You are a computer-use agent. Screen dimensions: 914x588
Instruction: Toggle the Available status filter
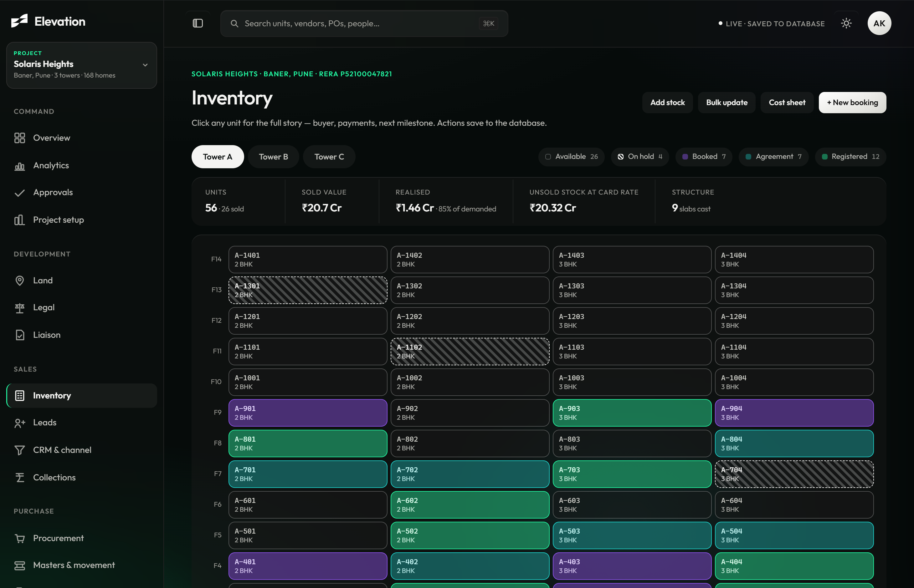click(571, 157)
